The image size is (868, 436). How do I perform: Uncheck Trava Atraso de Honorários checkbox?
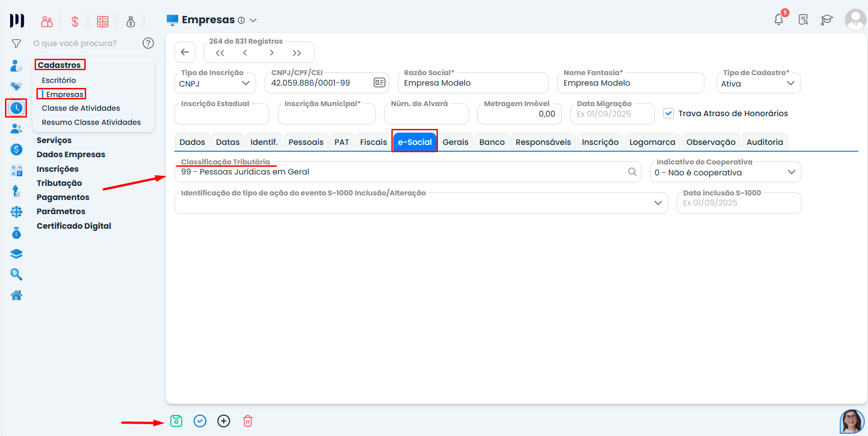[x=668, y=113]
